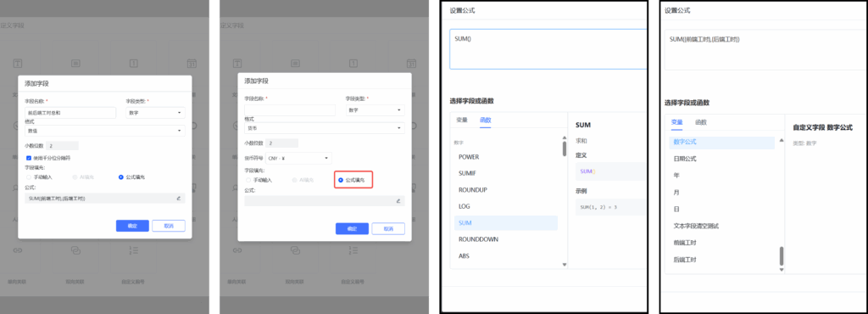Click the 单向关联 link icon behind the filled-name dialog
The height and width of the screenshot is (314, 868).
coord(18,251)
